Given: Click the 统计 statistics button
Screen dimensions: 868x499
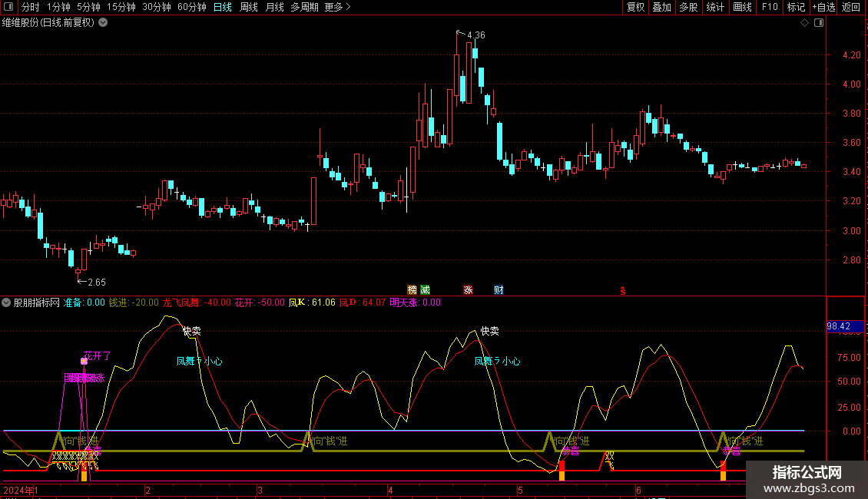Looking at the screenshot, I should pos(715,7).
